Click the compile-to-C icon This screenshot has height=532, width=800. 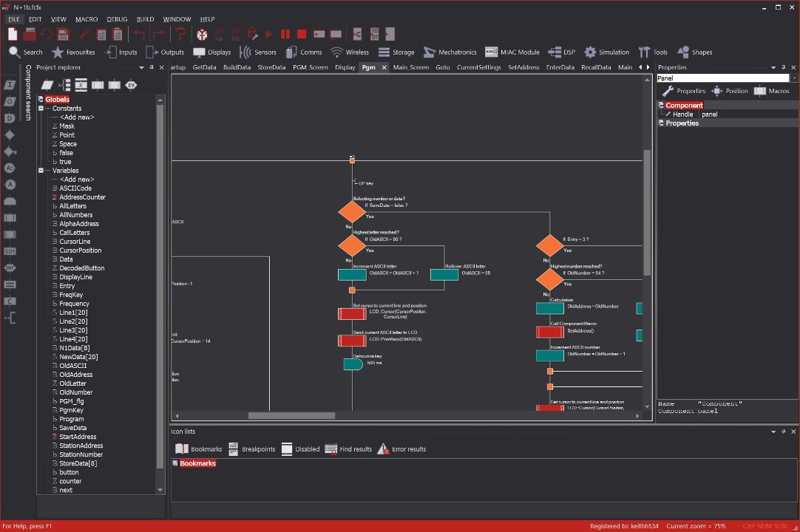[357, 34]
